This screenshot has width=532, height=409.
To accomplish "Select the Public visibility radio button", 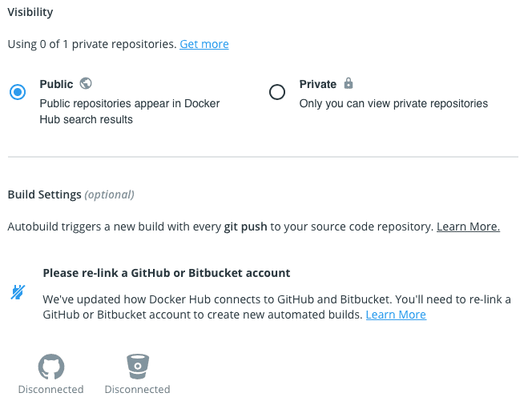I will pyautogui.click(x=18, y=92).
